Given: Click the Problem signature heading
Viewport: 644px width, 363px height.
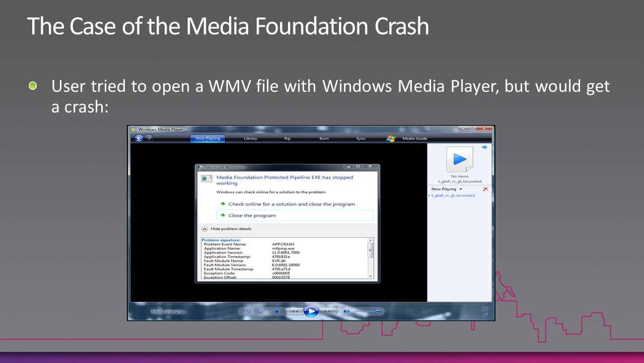Looking at the screenshot, I should coord(221,240).
